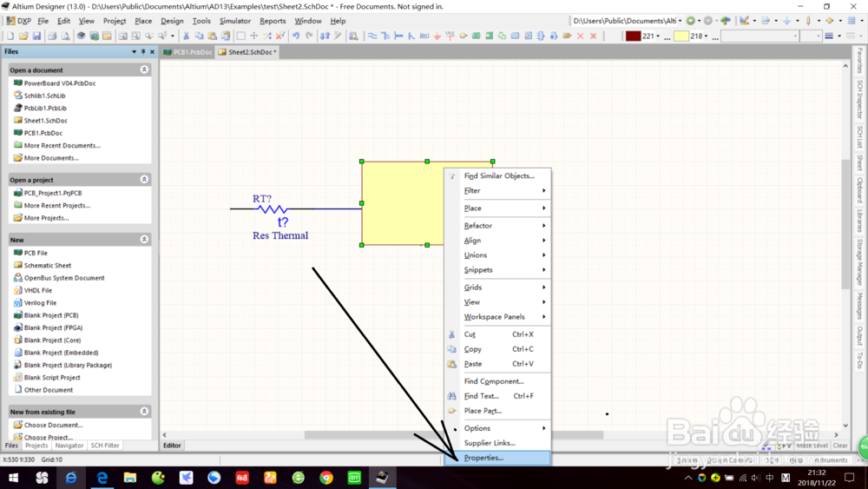
Task: Click the move selection cross icon
Action: pos(254,36)
